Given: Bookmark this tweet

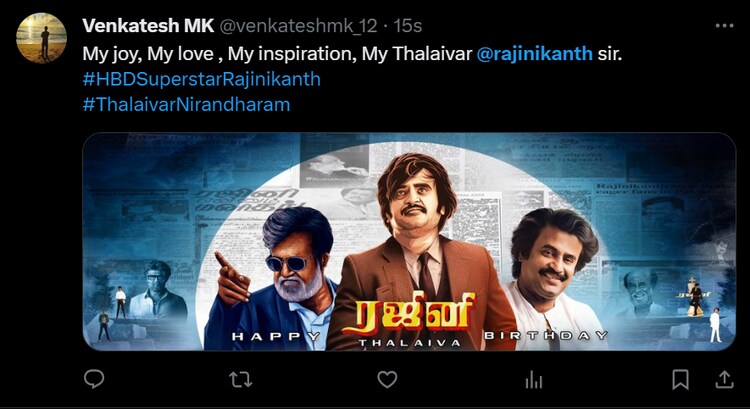Looking at the screenshot, I should 680,380.
